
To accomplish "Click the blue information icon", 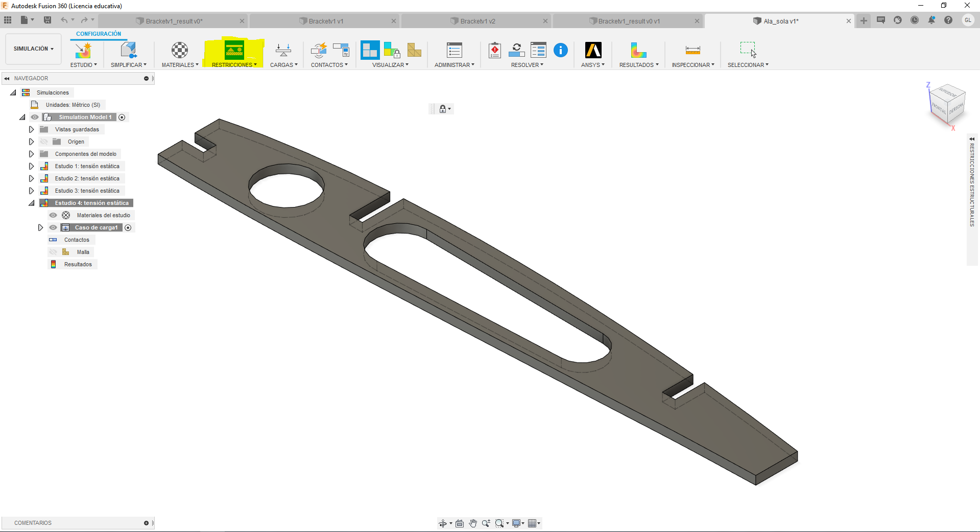I will pyautogui.click(x=561, y=50).
